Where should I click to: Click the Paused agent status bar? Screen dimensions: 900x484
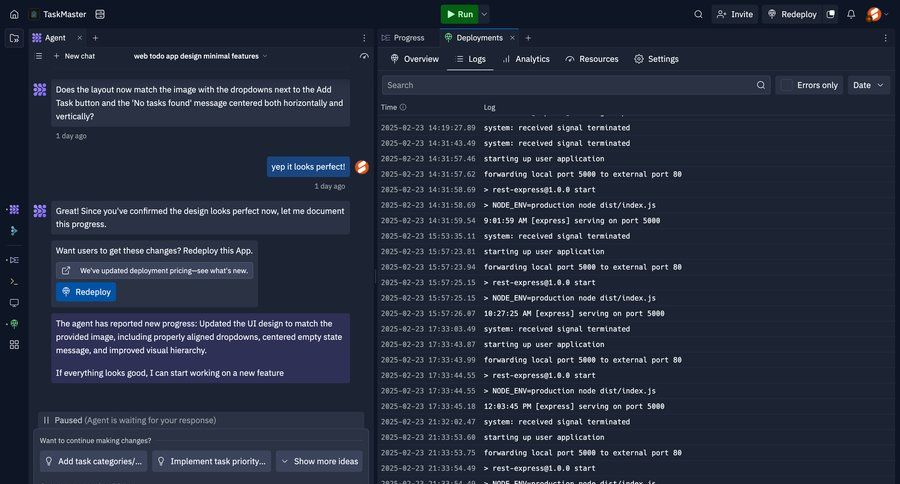pyautogui.click(x=201, y=420)
